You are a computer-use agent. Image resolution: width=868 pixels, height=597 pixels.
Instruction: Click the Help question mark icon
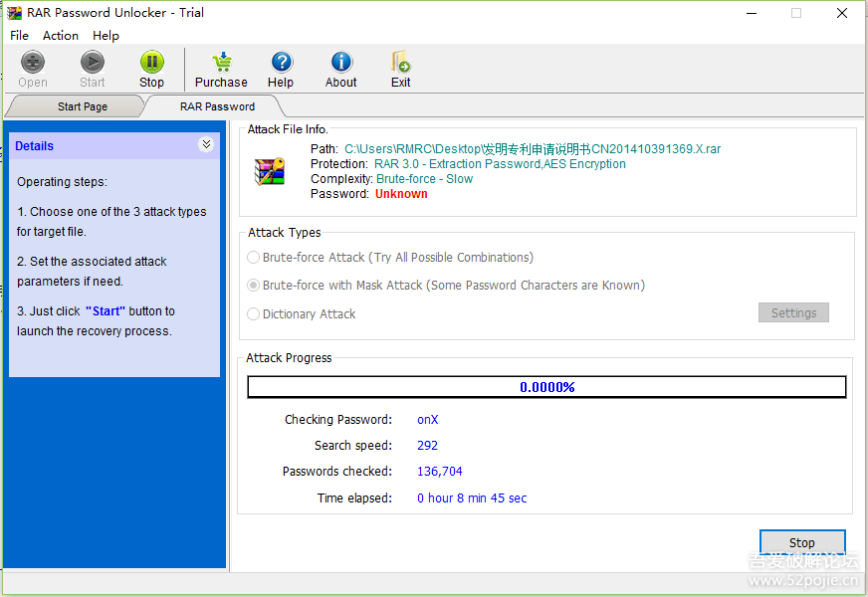(x=281, y=63)
